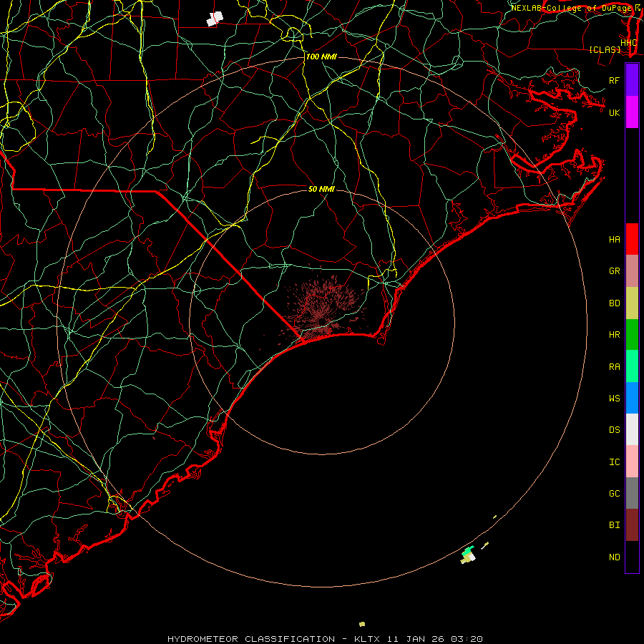Click the HR legend label
This screenshot has height=644, width=644.
(x=614, y=335)
